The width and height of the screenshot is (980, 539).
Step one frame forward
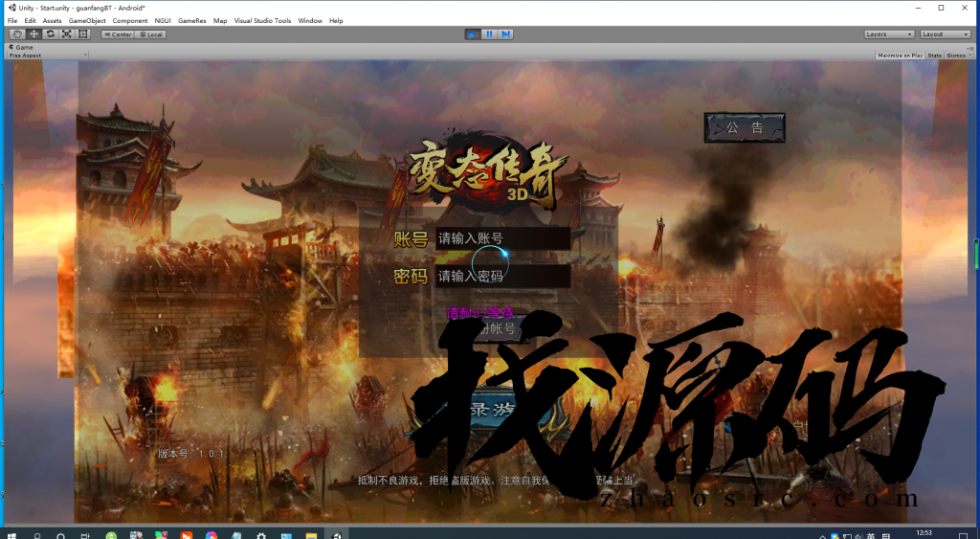(505, 34)
